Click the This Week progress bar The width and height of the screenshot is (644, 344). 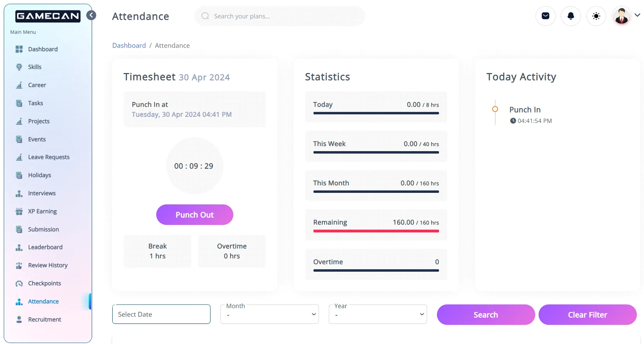click(x=376, y=152)
